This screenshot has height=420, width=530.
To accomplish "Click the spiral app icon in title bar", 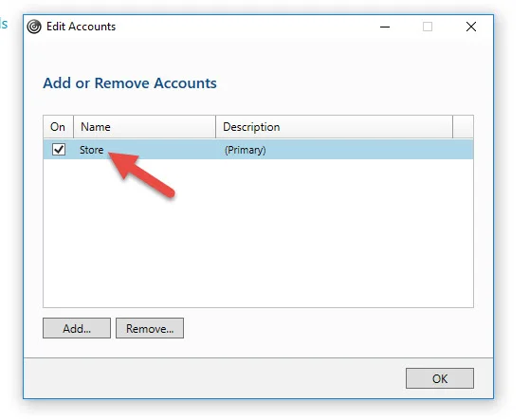I will [x=34, y=27].
